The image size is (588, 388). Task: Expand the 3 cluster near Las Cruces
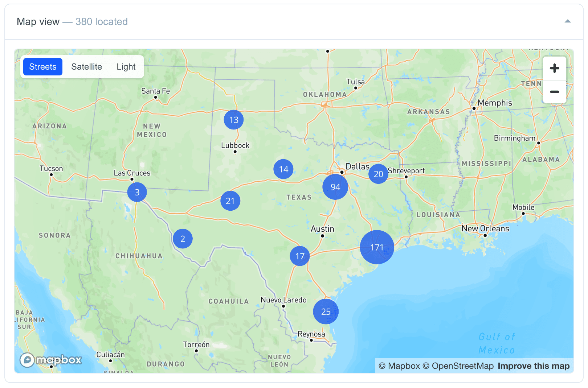coord(137,192)
